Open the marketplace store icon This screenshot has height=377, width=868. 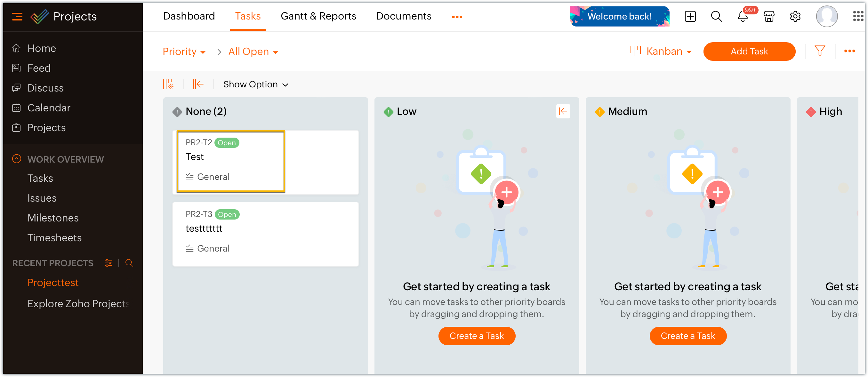769,16
